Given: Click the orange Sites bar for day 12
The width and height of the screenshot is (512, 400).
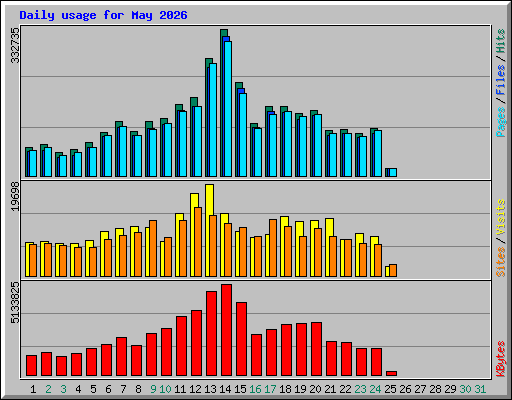Looking at the screenshot, I should [198, 242].
